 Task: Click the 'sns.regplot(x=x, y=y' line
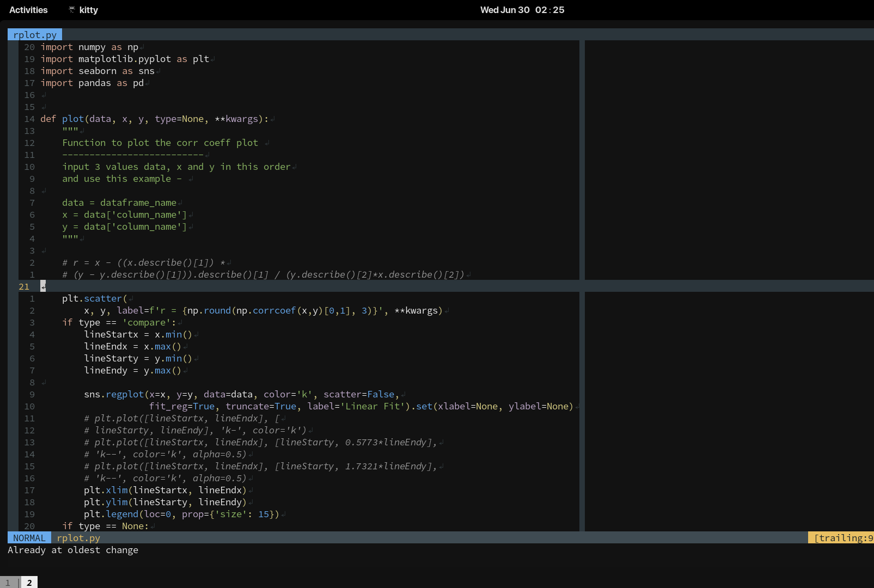(242, 394)
